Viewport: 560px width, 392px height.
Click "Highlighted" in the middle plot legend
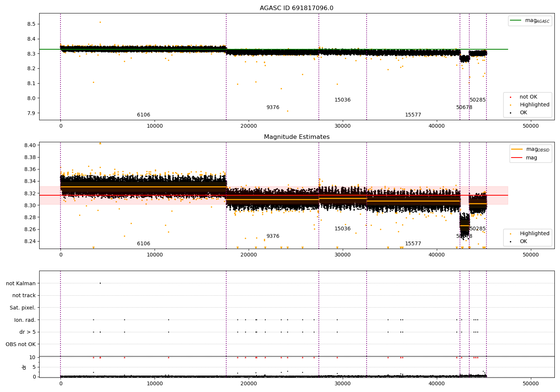[x=535, y=234]
